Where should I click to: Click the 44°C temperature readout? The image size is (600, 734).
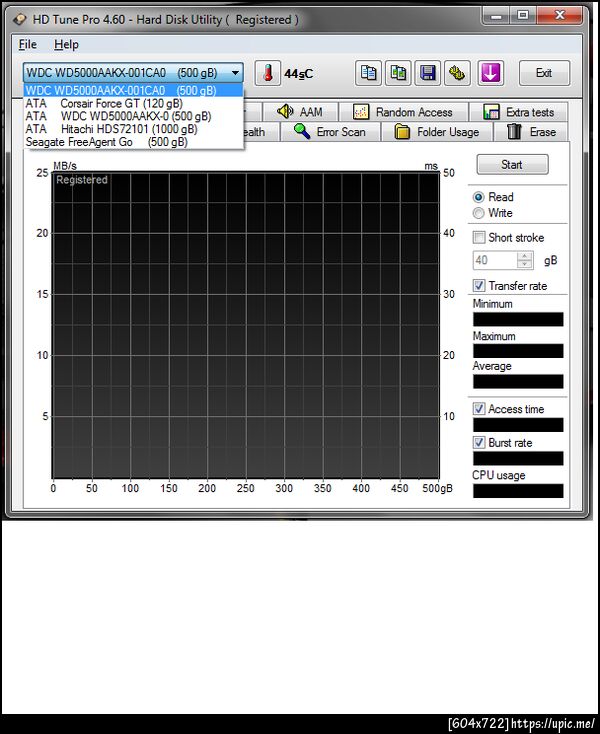pos(299,74)
